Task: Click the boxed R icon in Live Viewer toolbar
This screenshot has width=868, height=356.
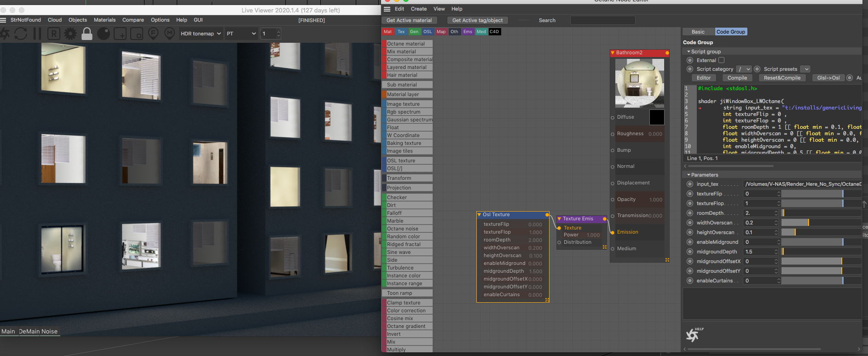Action: coord(54,34)
